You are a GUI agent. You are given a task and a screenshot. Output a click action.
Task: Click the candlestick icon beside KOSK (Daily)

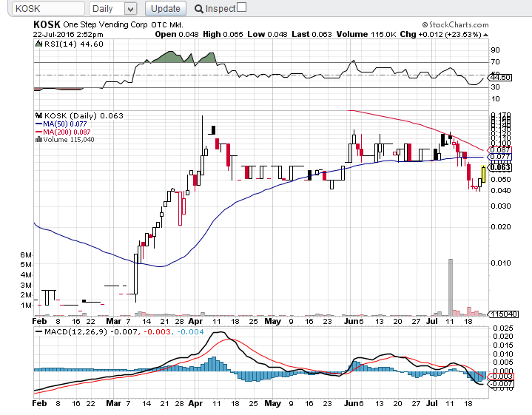(38, 115)
